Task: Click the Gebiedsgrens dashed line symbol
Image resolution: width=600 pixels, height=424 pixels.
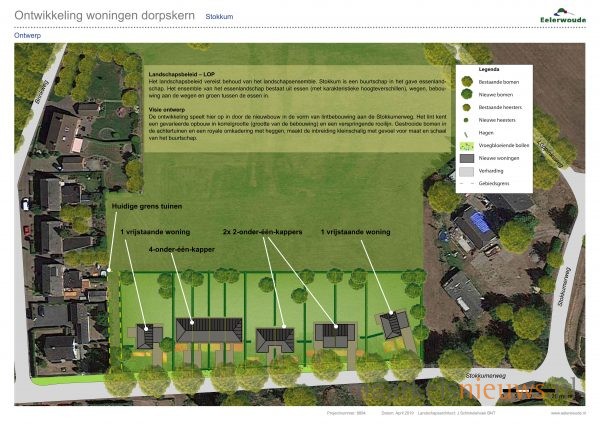Action: click(x=468, y=186)
